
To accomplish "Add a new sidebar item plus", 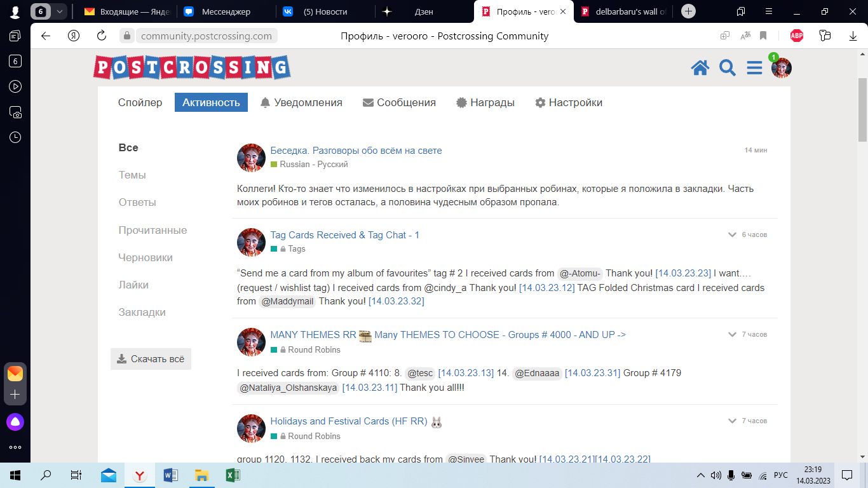I will click(15, 395).
